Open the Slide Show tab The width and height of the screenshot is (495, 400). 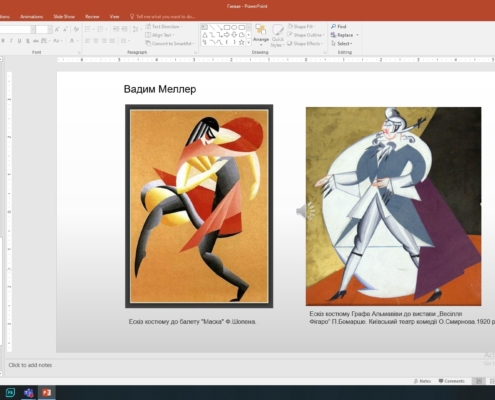(64, 17)
